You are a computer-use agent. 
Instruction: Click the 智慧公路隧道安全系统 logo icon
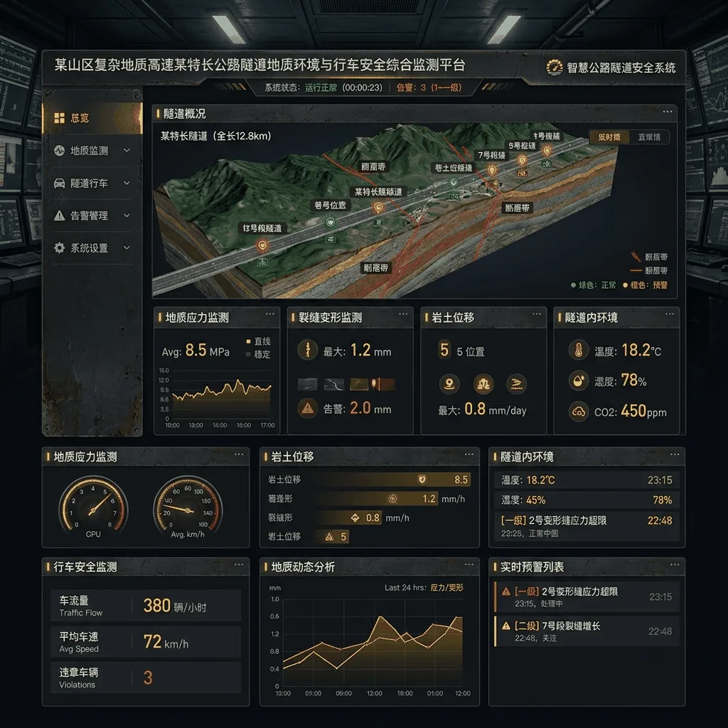(x=555, y=68)
